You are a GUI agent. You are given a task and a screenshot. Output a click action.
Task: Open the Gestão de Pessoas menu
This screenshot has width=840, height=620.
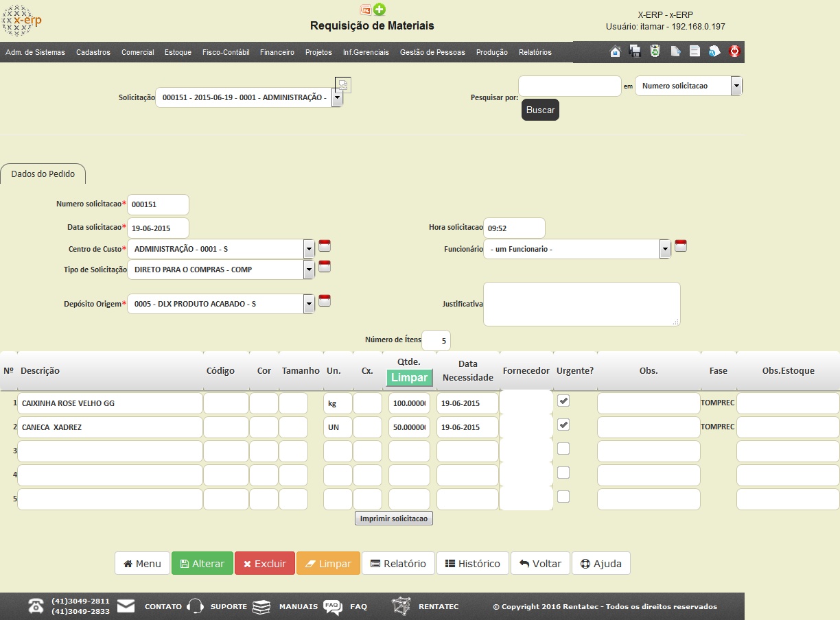(x=432, y=52)
